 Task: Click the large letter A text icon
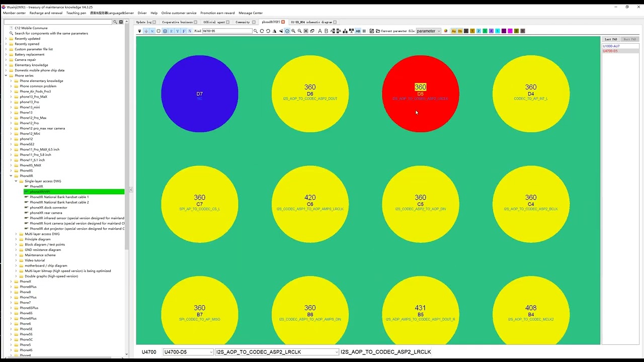pos(320,31)
